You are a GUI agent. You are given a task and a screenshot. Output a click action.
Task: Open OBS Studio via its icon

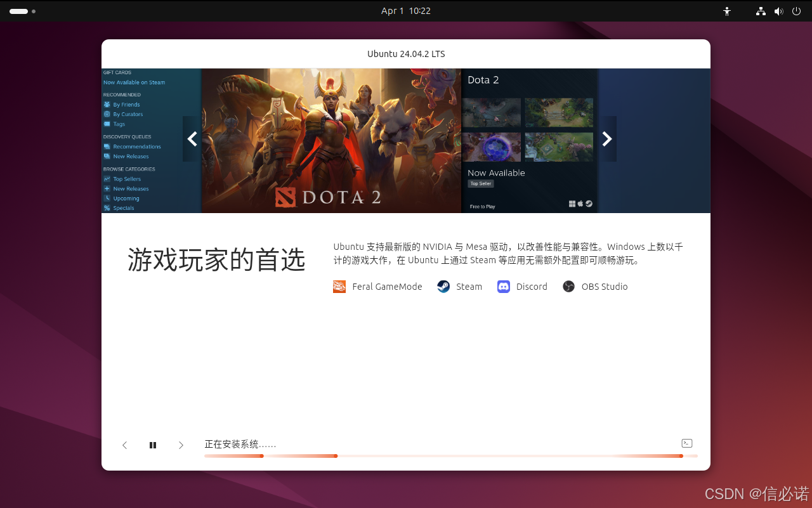[568, 286]
